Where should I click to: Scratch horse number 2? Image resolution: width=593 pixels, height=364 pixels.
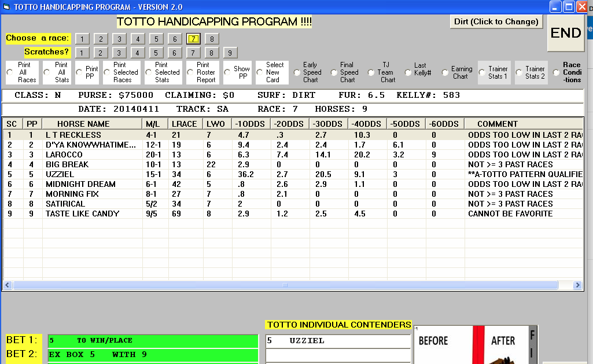tap(100, 53)
